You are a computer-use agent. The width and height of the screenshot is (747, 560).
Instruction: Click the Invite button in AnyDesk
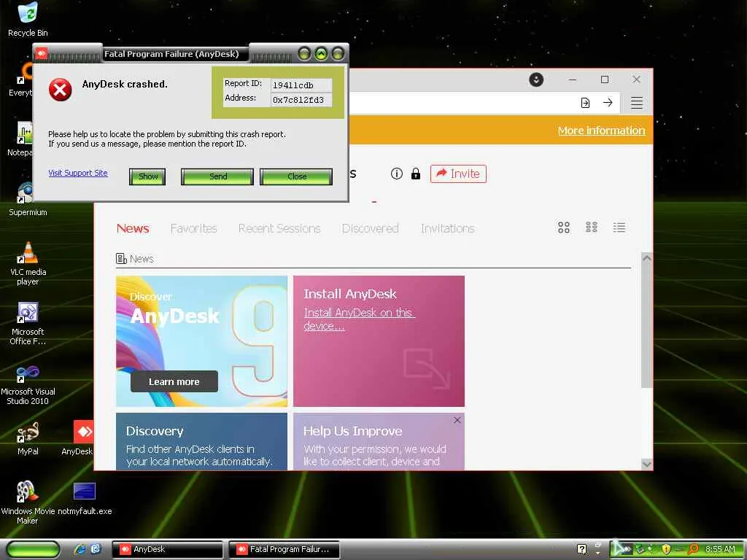[458, 174]
